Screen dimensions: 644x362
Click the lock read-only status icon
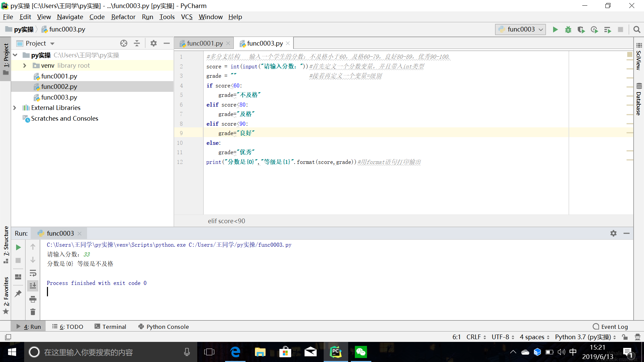click(x=625, y=337)
